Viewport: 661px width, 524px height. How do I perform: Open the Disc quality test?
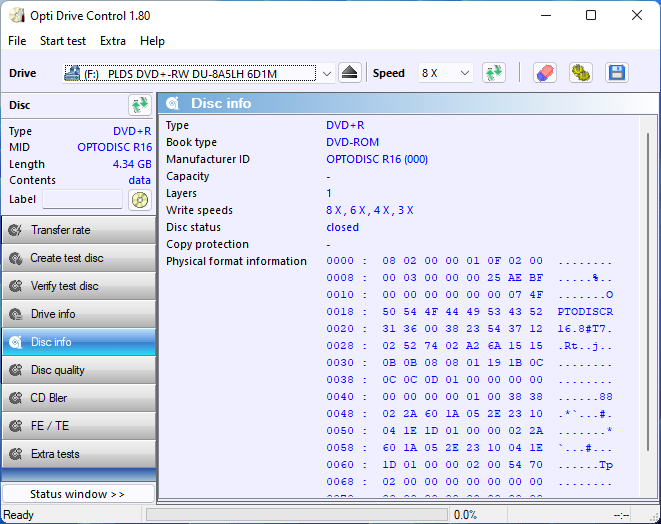pos(79,370)
